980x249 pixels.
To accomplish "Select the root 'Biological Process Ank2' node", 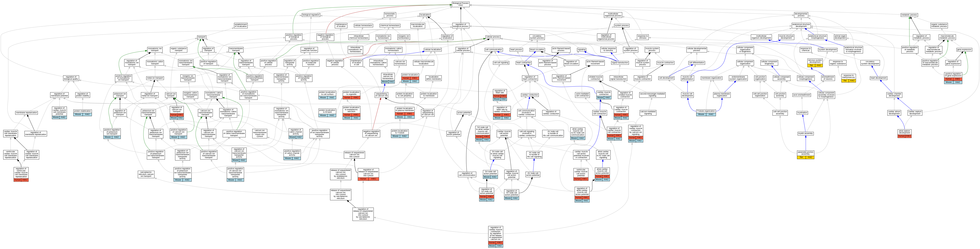I will tap(460, 4).
